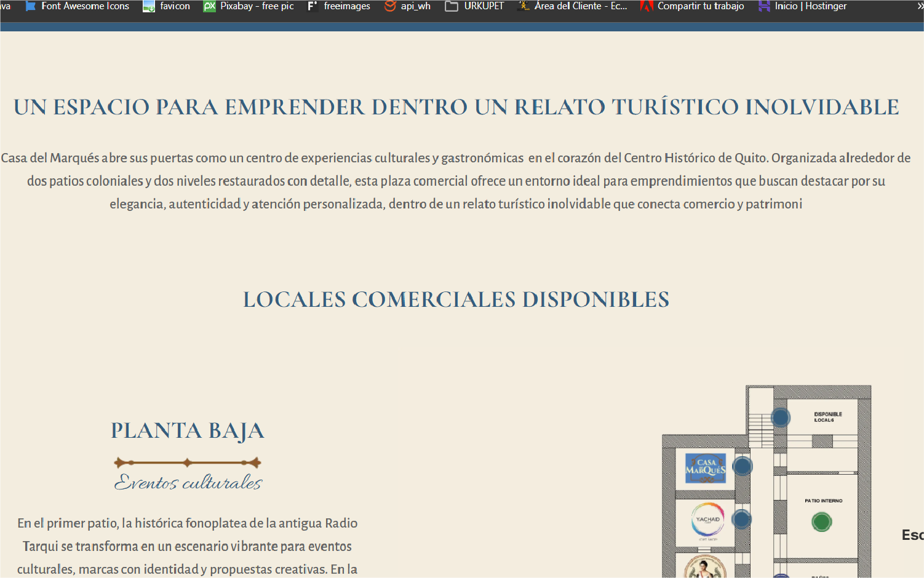This screenshot has width=924, height=578.
Task: Click the PATIO INTERNO label on the map
Action: pos(823,501)
